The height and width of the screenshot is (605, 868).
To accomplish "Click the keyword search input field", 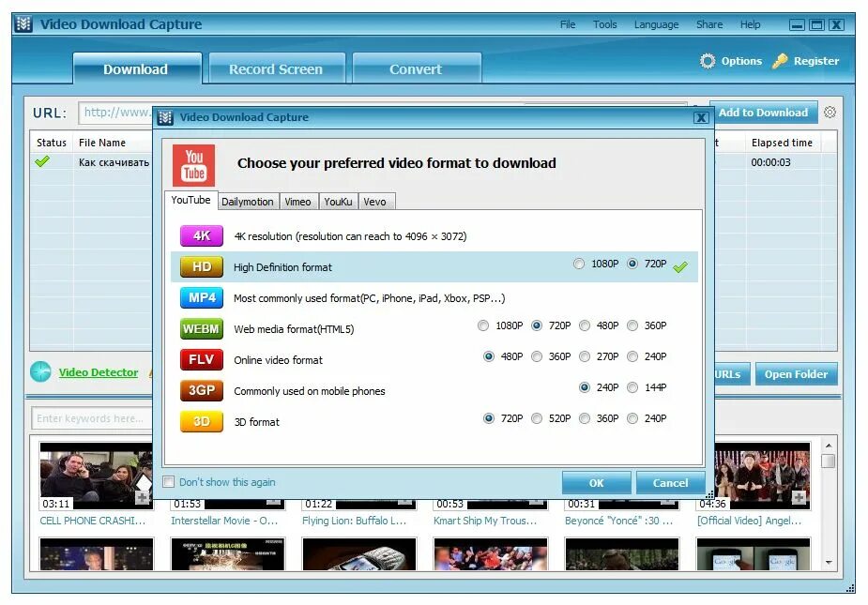I will click(92, 418).
